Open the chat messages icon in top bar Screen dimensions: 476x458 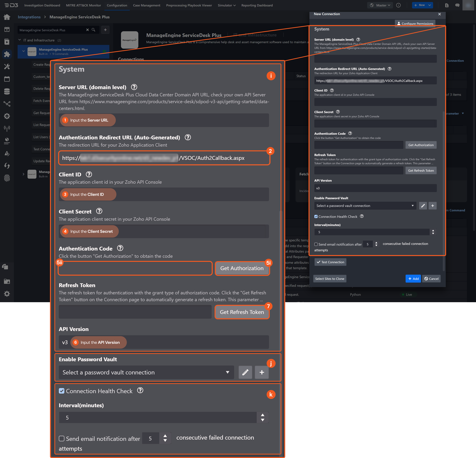[x=457, y=5]
